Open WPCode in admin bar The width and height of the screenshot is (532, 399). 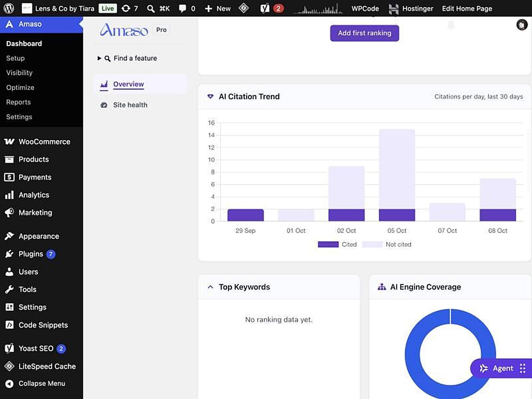(x=365, y=8)
